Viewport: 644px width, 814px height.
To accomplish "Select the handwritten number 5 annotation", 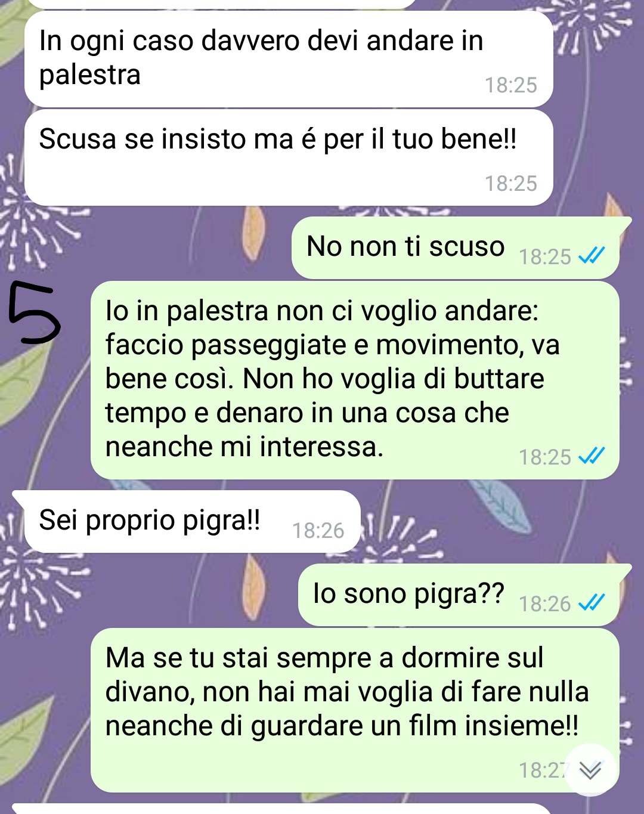I will pyautogui.click(x=34, y=313).
